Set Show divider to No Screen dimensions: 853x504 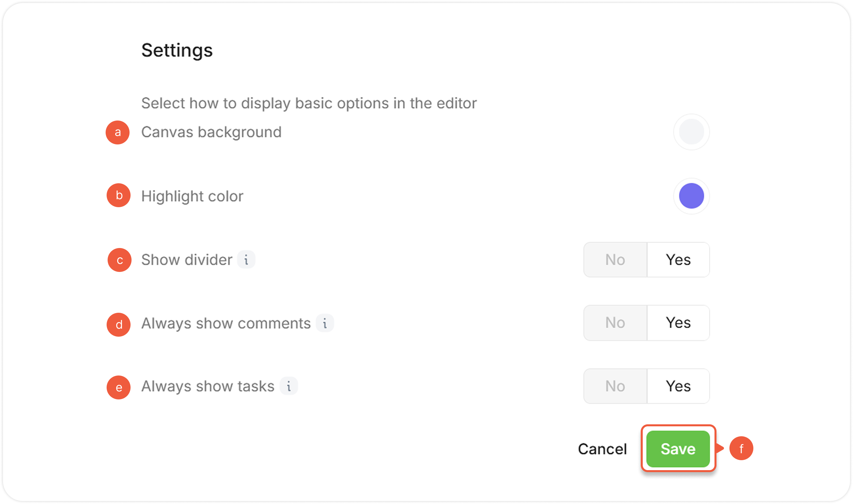click(x=615, y=260)
